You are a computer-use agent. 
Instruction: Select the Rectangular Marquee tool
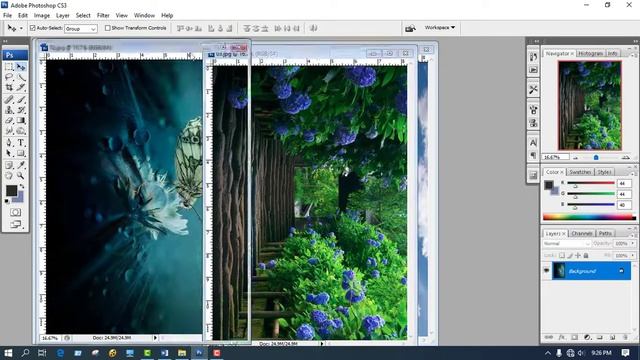point(9,67)
